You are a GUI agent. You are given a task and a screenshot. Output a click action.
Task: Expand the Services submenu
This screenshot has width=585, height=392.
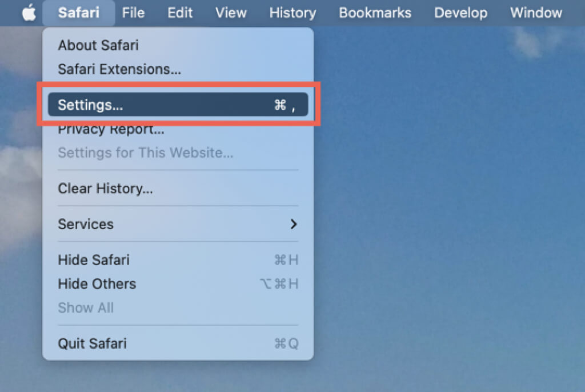pos(178,224)
